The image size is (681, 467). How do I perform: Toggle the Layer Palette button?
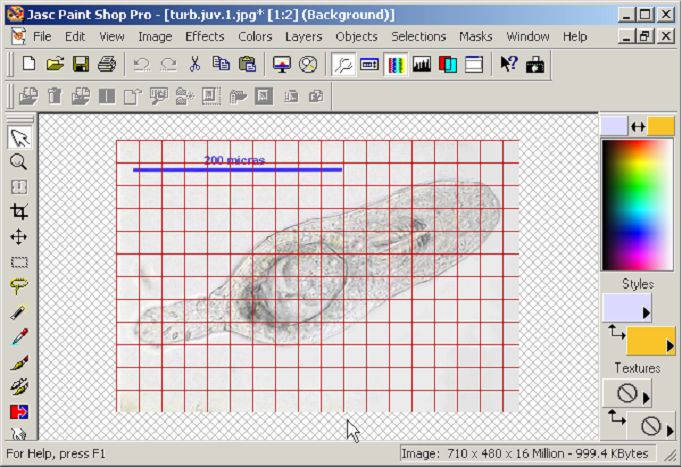(x=448, y=65)
